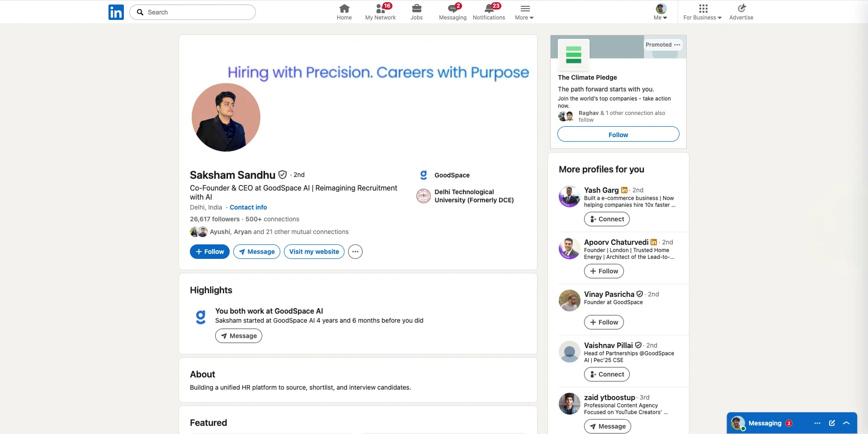This screenshot has width=868, height=434.
Task: Open The Climate Pledge title
Action: [587, 77]
